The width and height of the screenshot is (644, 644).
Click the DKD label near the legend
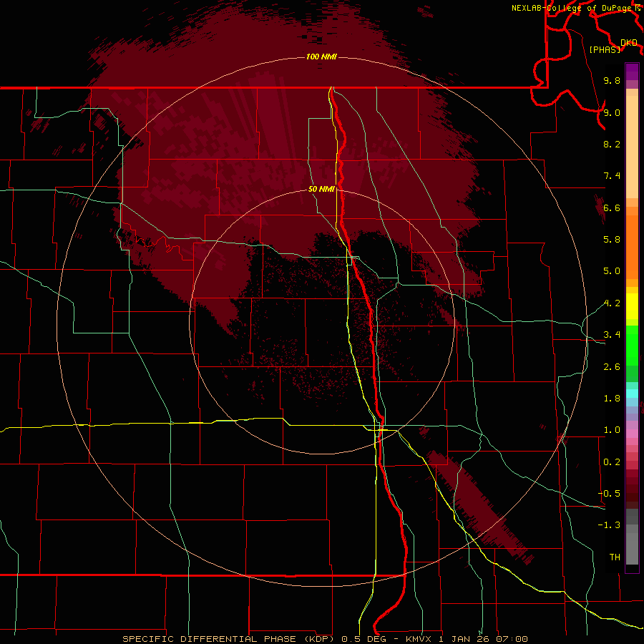(629, 43)
